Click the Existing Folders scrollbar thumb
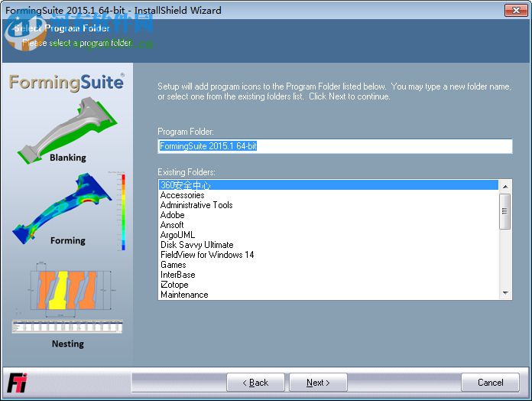 click(505, 211)
